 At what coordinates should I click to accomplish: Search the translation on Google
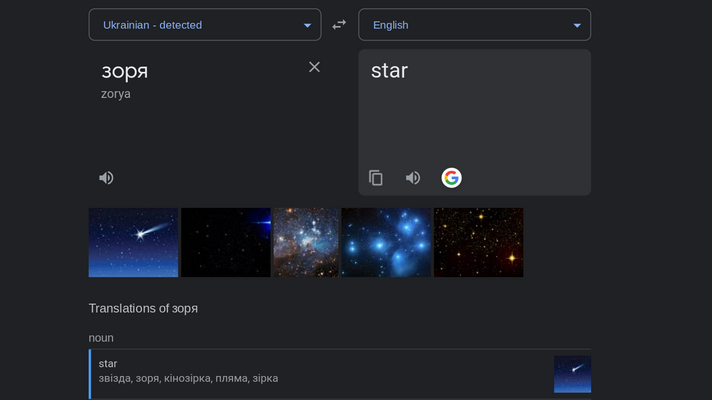point(451,178)
